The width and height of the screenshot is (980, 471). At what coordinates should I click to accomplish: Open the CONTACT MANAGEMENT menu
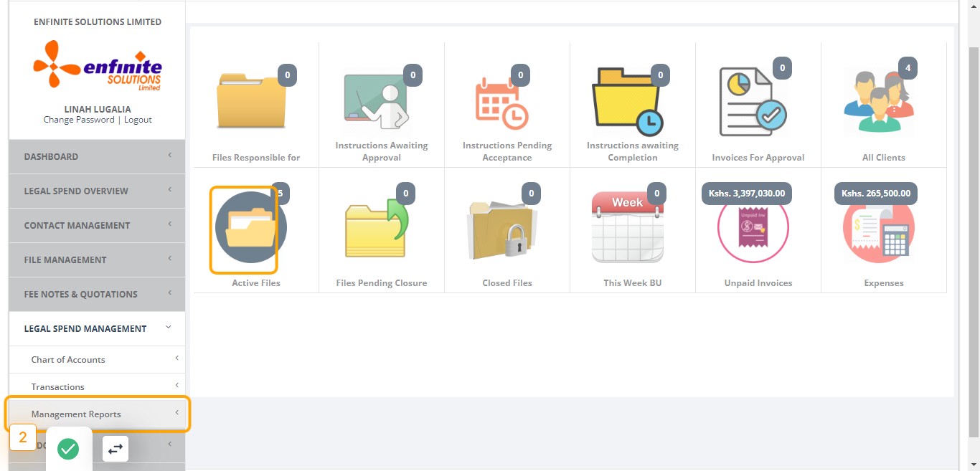97,225
